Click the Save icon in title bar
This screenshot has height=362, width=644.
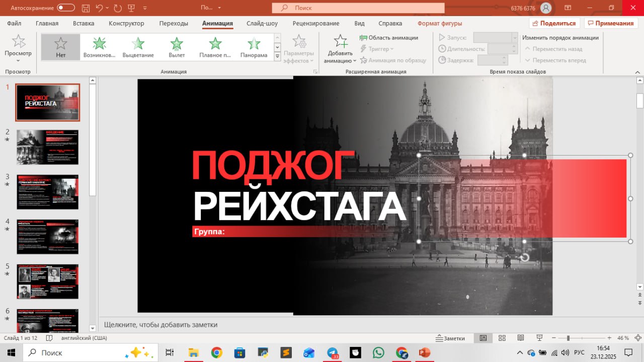[x=87, y=8]
